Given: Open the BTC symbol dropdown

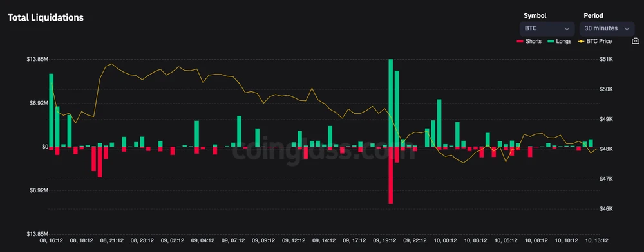Looking at the screenshot, I should click(547, 29).
